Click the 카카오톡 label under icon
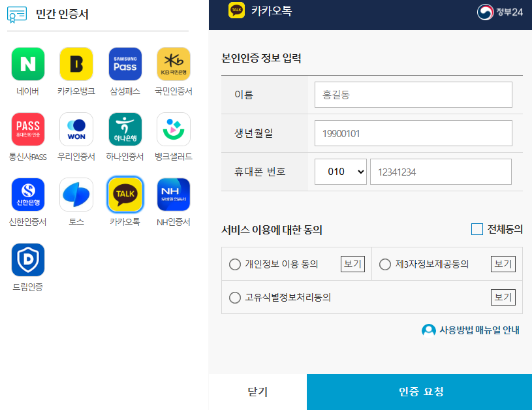This screenshot has height=410, width=532. [x=125, y=222]
